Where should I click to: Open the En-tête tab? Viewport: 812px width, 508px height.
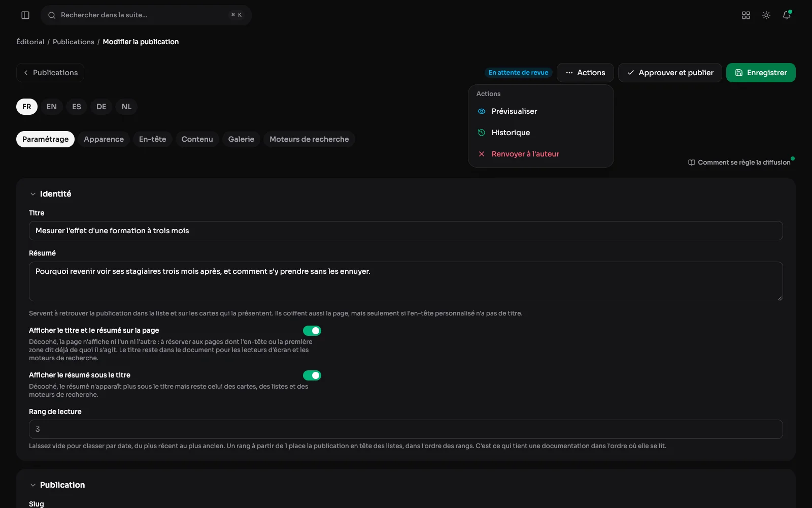coord(153,139)
